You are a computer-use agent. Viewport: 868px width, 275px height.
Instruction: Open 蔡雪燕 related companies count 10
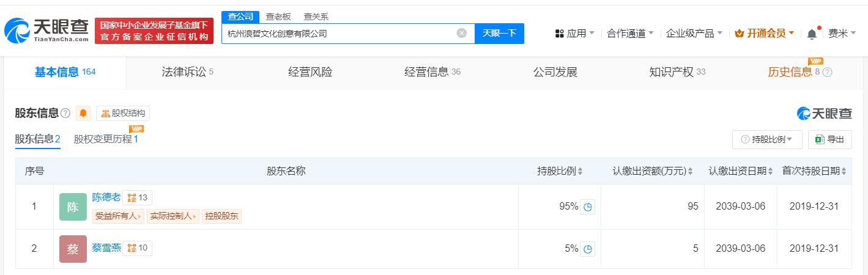pos(138,248)
